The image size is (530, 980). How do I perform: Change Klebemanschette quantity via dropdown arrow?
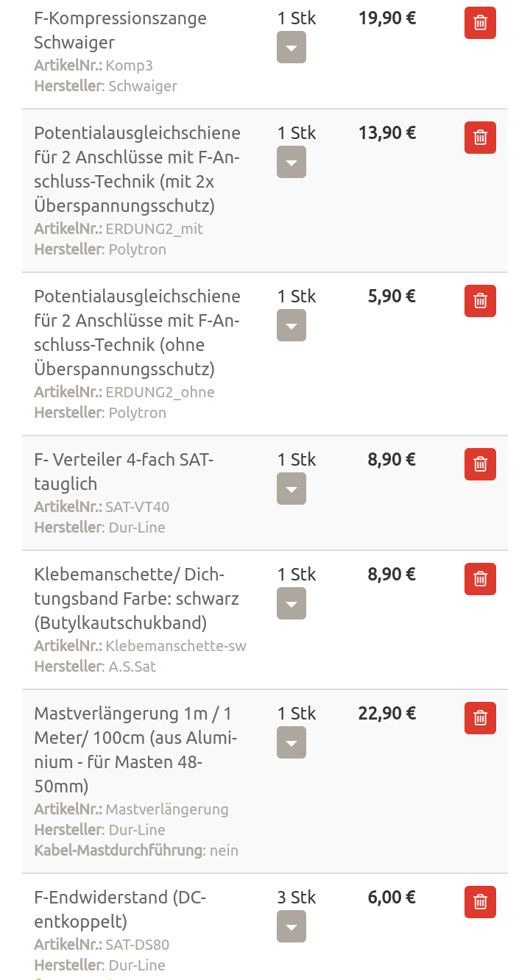[291, 604]
